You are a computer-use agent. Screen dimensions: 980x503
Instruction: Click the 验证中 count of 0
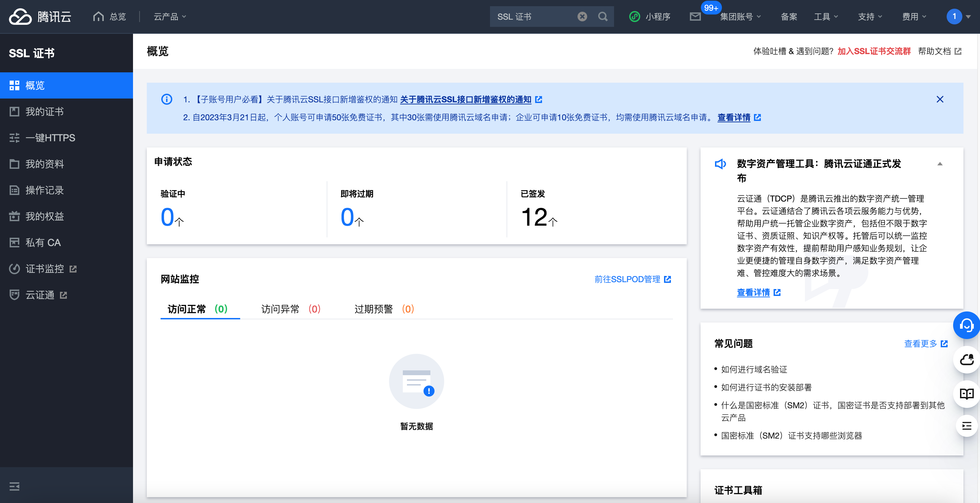[x=167, y=217]
